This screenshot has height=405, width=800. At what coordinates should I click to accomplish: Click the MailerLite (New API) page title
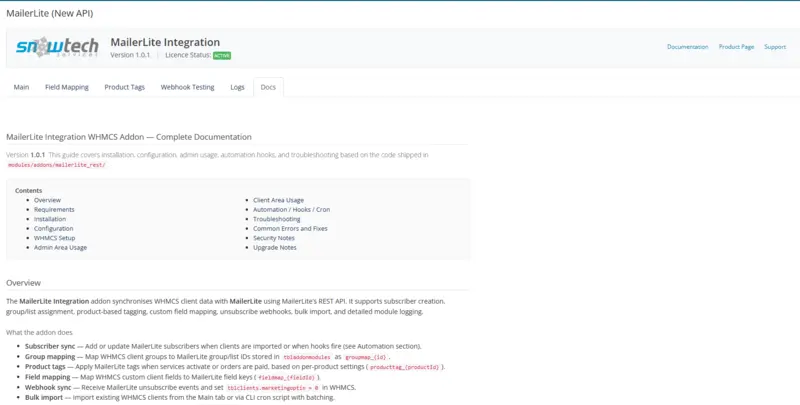tap(49, 13)
